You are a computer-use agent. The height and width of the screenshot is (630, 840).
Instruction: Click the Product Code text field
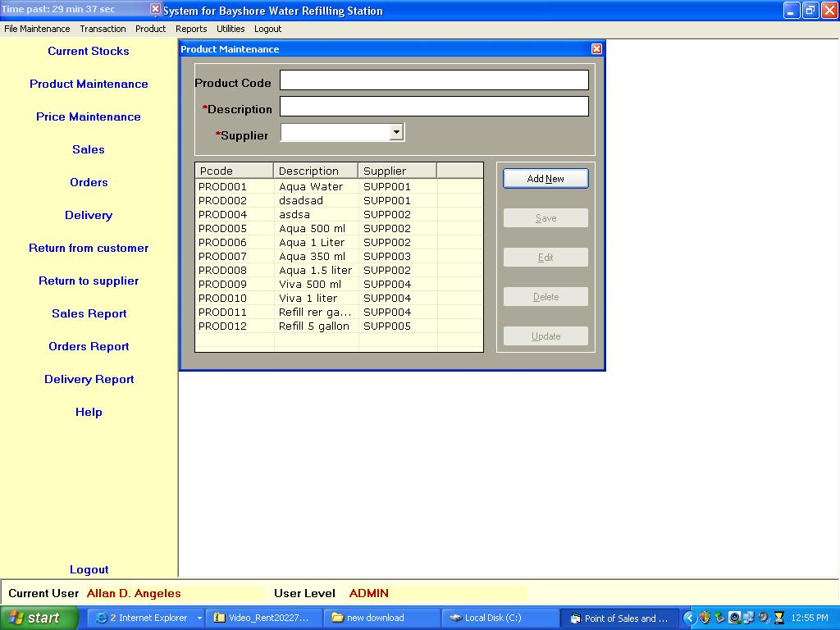[x=434, y=80]
